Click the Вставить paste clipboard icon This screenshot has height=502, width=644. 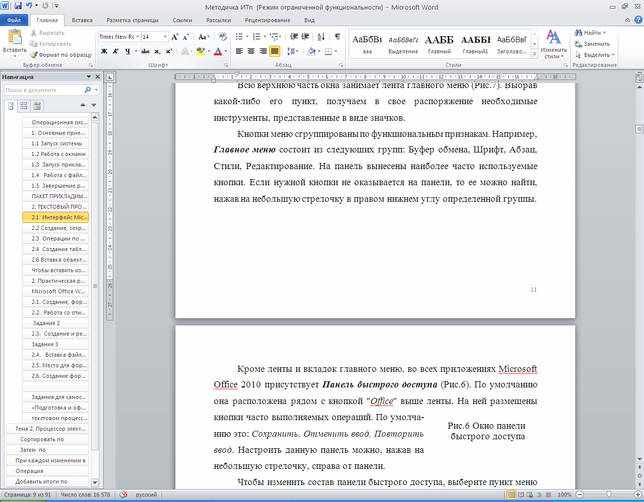(15, 38)
